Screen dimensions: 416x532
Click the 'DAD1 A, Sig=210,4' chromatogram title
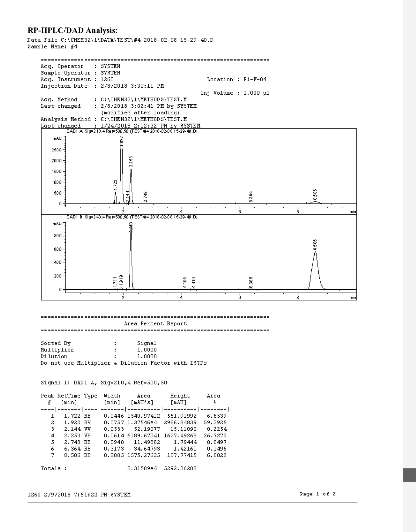tap(132, 131)
